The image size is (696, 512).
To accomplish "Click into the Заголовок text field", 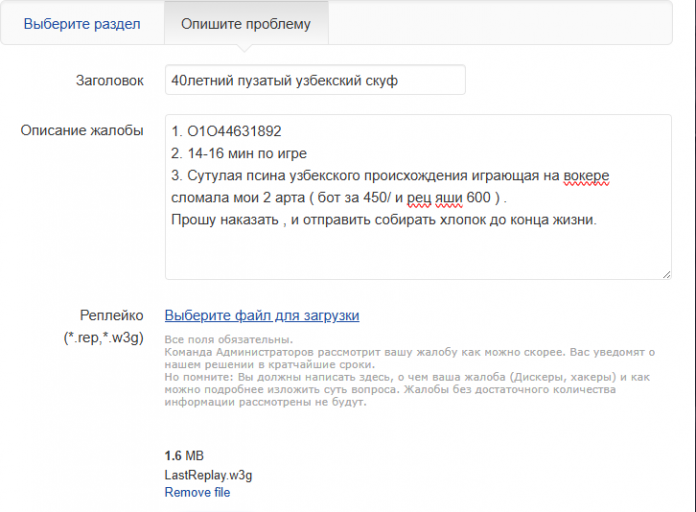I will click(x=315, y=80).
